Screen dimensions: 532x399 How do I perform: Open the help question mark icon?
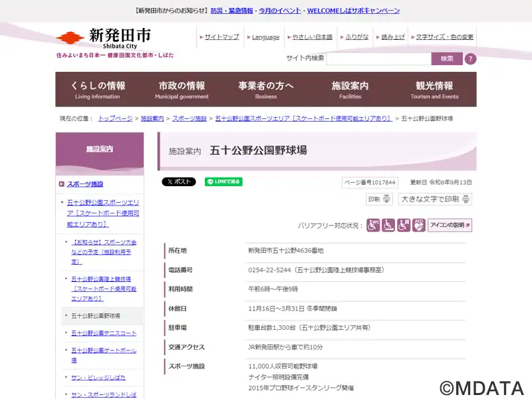pyautogui.click(x=470, y=59)
